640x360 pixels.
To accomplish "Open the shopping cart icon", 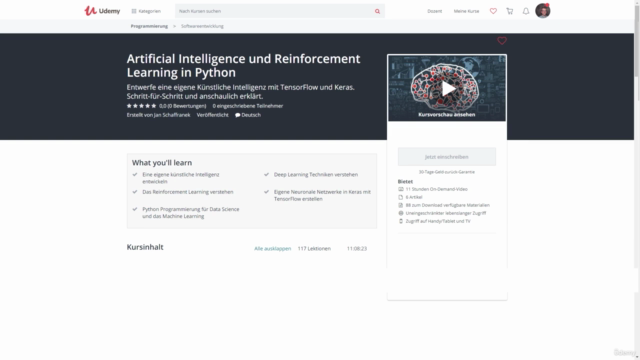I will [x=509, y=11].
